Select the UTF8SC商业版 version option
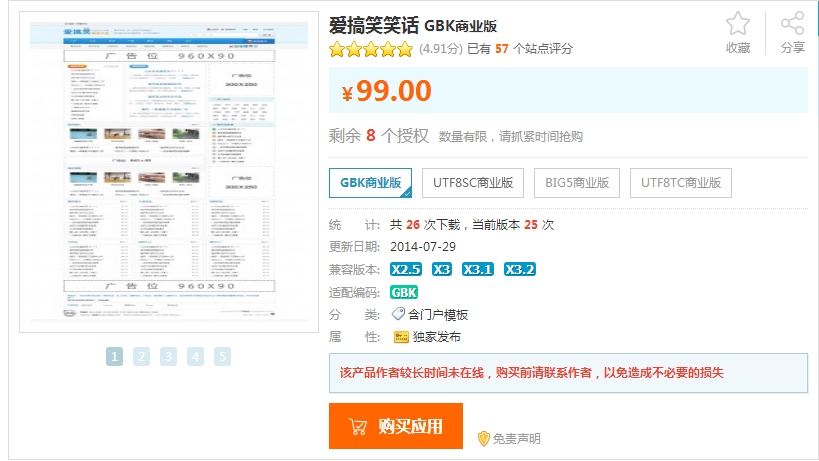This screenshot has width=819, height=461. click(x=473, y=183)
